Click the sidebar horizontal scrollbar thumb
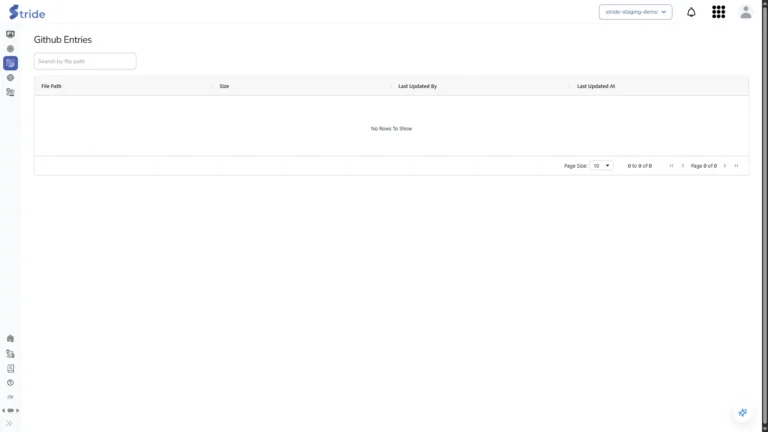Screen dimensions: 768x432 pyautogui.click(x=10, y=410)
